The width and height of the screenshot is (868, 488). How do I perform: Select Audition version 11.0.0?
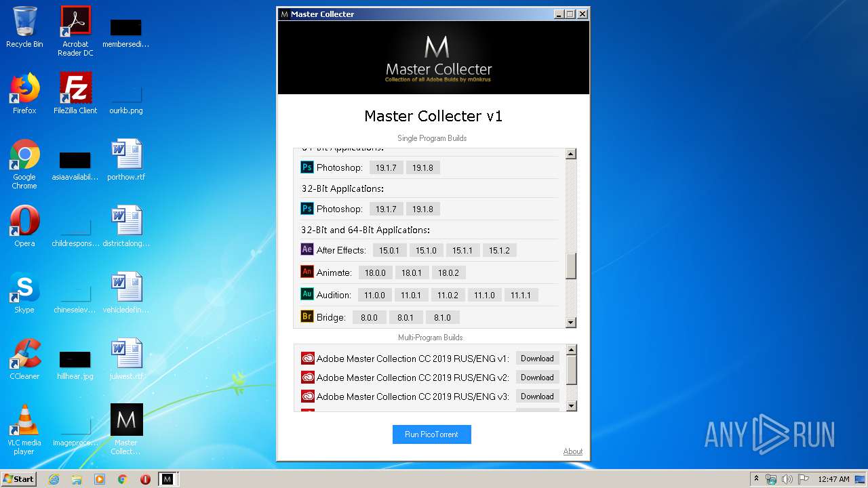point(374,295)
